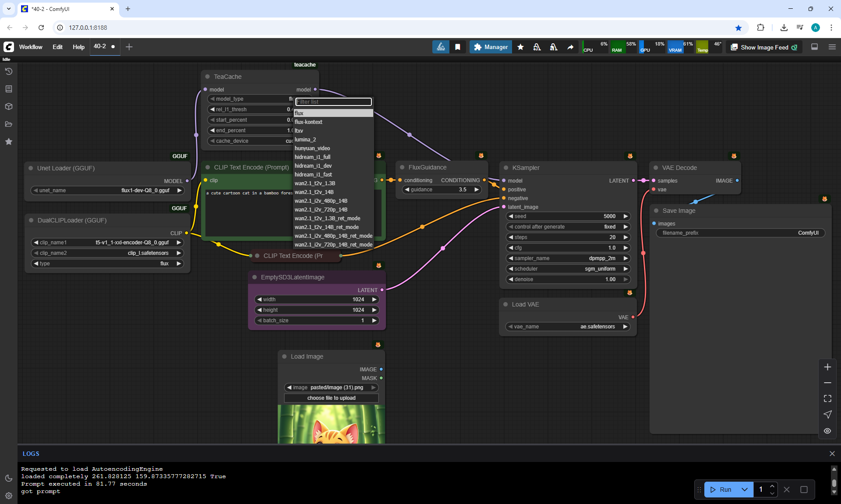Click the fit view icon
Viewport: 841px width, 504px height.
[x=827, y=398]
